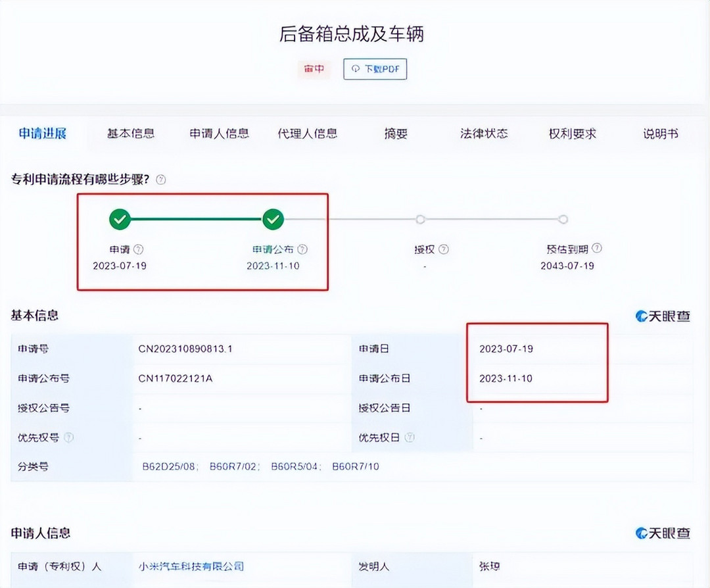
Task: Click the title 后备箱总成及车辆
Action: coord(351,34)
